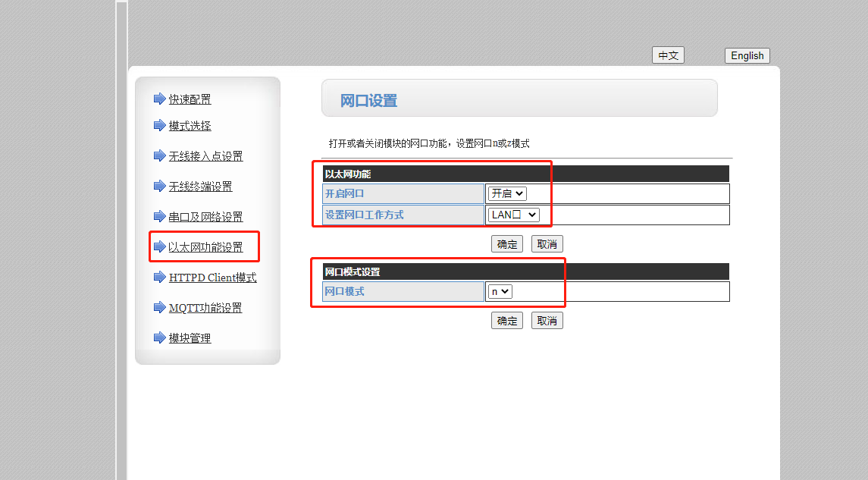
Task: Click arrow icon beside 串口及网络设置
Action: coord(159,216)
